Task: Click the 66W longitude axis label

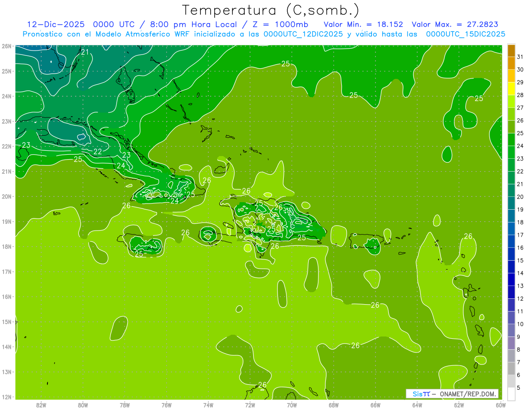Action: click(376, 405)
